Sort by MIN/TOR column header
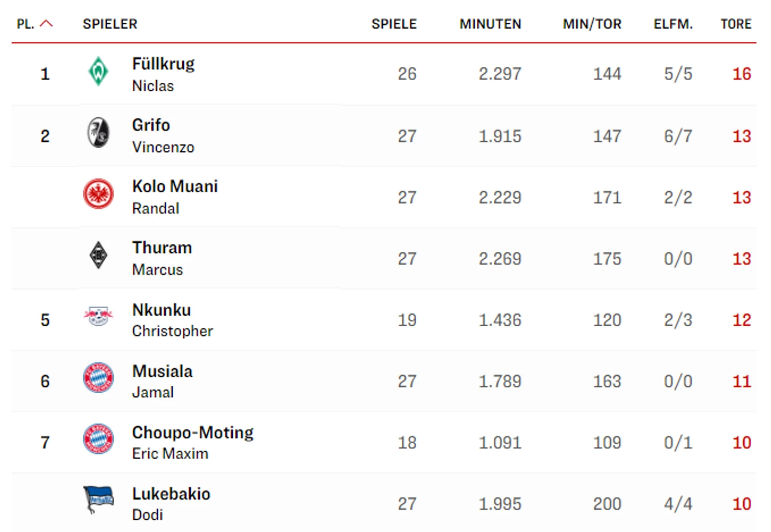The image size is (771, 532). click(592, 24)
